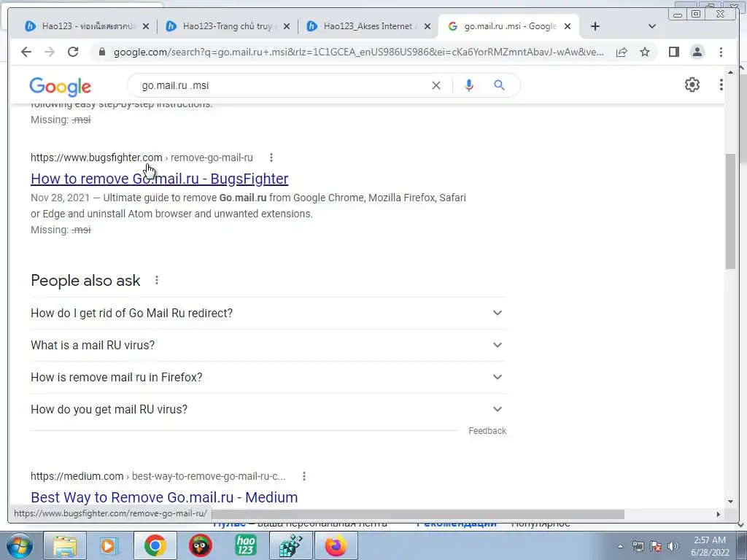Expand 'What is a mail RU virus?'
This screenshot has width=747, height=560.
pos(268,345)
